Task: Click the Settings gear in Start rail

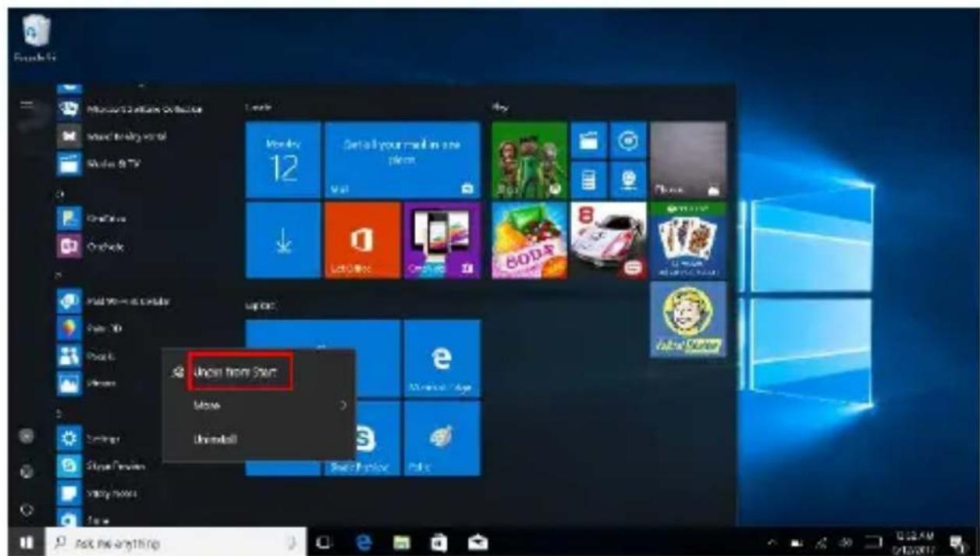Action: (x=26, y=472)
